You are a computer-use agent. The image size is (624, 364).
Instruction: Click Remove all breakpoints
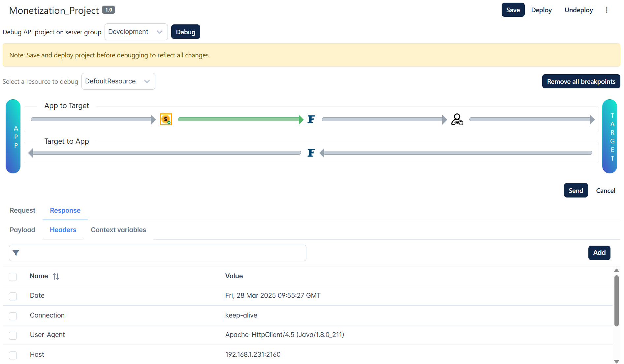581,81
